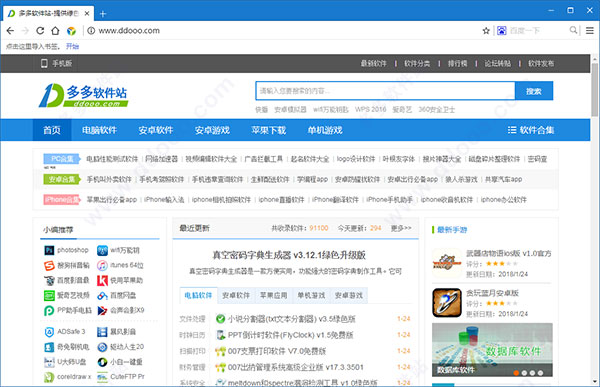Viewport: 600px width, 387px height.
Task: Open the 安卓游戏 navigation item
Action: pos(212,130)
